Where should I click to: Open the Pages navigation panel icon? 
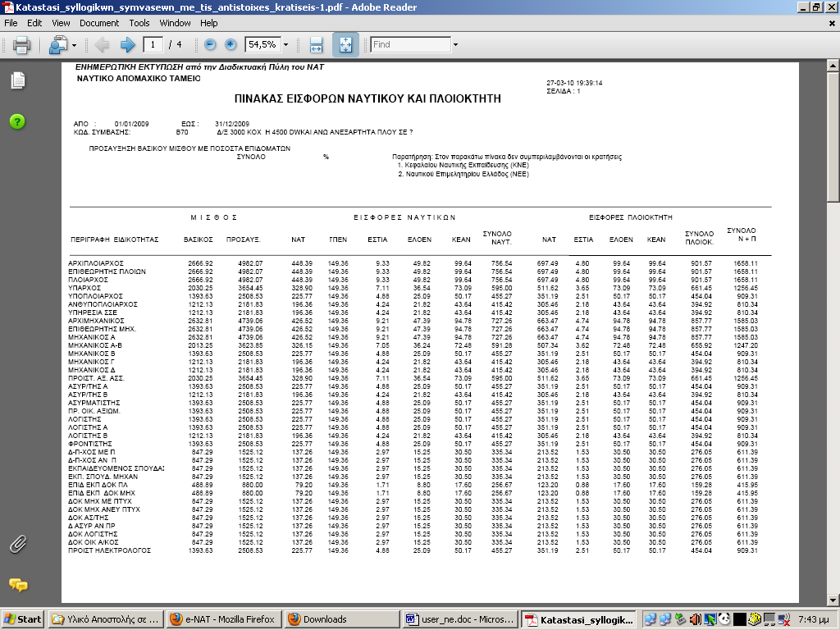point(18,80)
